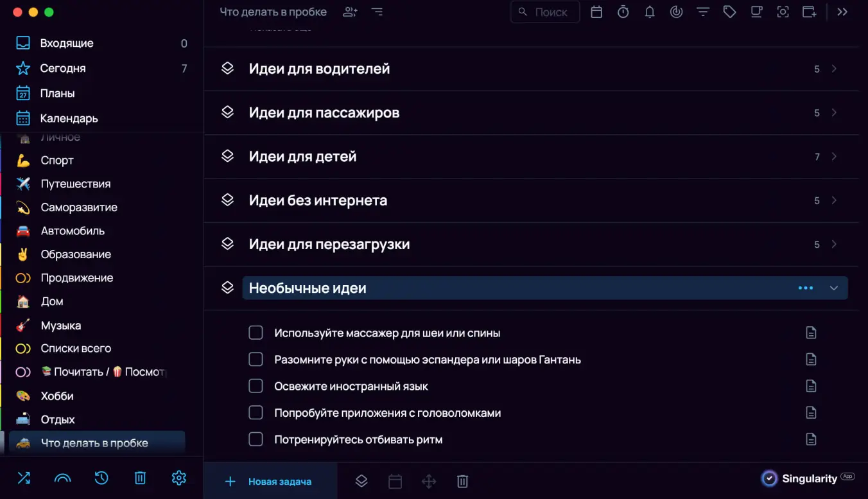The width and height of the screenshot is (868, 499).
Task: Open settings via the gear icon
Action: coord(178,478)
